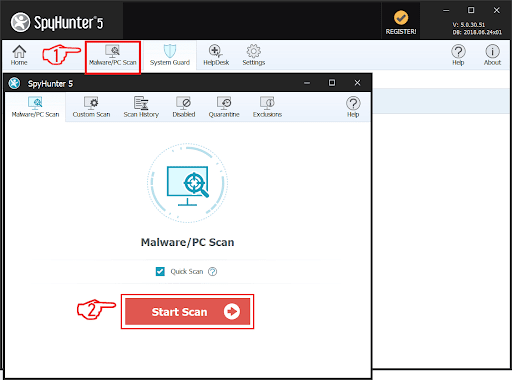Click Help icon in outer toolbar
512x380 pixels.
(458, 55)
